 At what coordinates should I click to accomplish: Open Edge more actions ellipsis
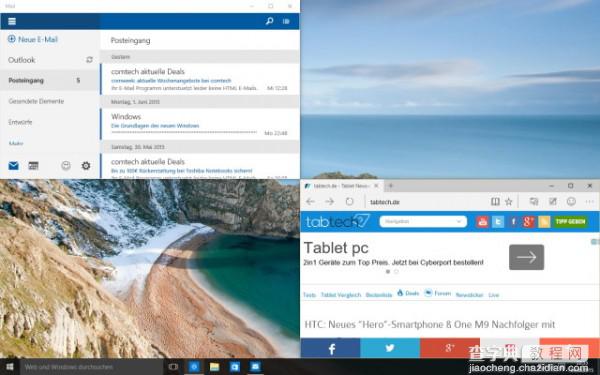[x=590, y=202]
